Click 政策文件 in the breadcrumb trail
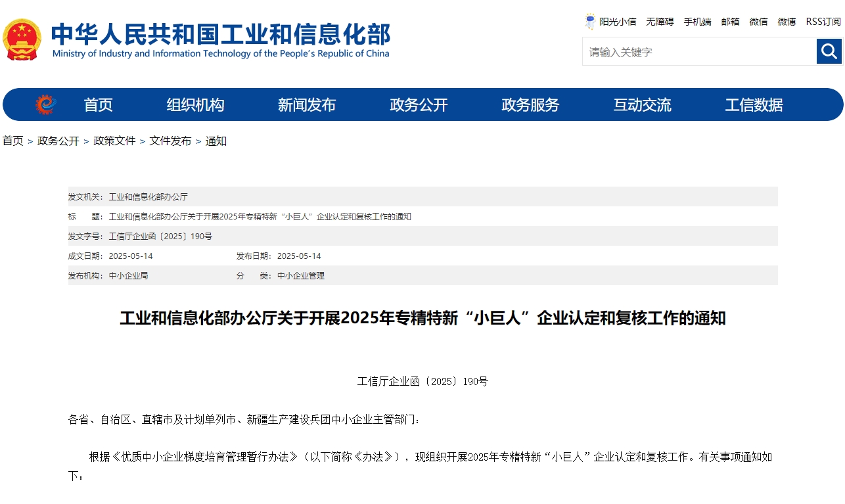 coord(115,141)
